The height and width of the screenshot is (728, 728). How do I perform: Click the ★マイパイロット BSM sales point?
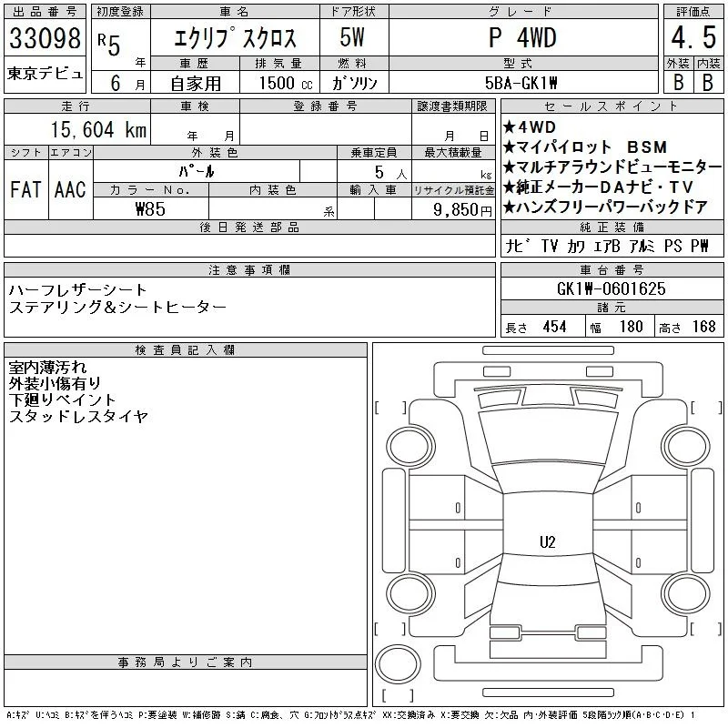585,147
